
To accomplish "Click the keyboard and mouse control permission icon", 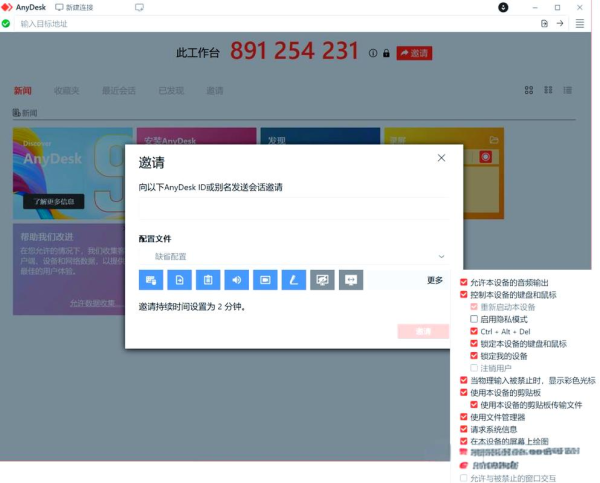I will tap(151, 280).
